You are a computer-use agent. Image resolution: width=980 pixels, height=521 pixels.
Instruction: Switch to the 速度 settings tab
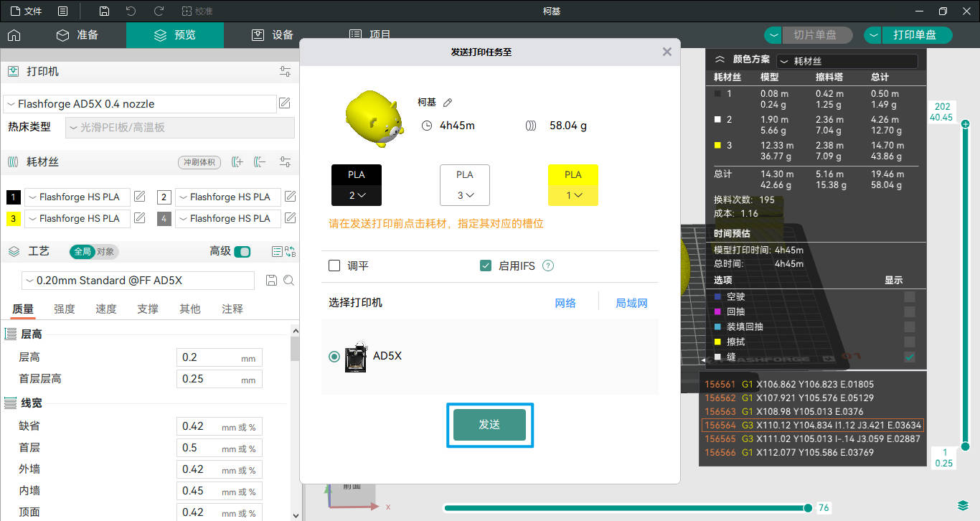(106, 309)
